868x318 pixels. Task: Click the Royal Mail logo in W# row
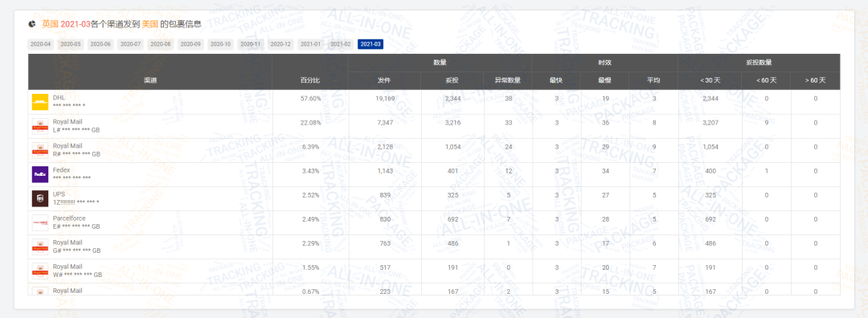pos(40,271)
